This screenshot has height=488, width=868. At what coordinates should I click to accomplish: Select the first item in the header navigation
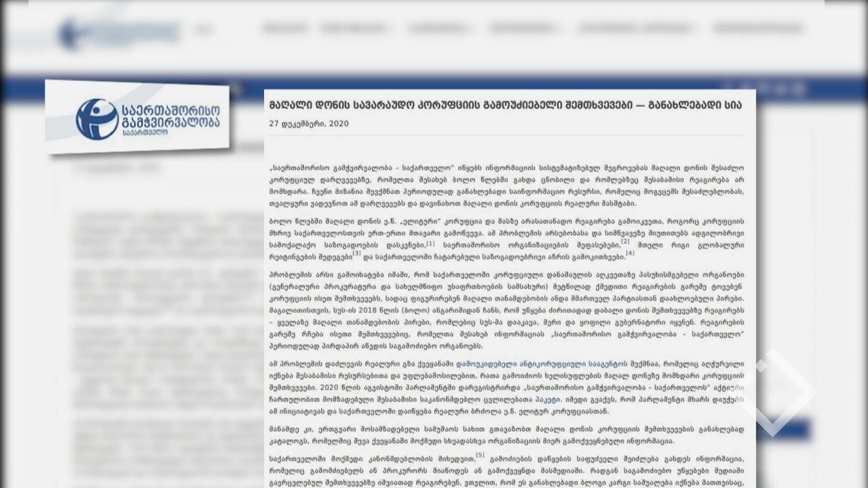279,29
